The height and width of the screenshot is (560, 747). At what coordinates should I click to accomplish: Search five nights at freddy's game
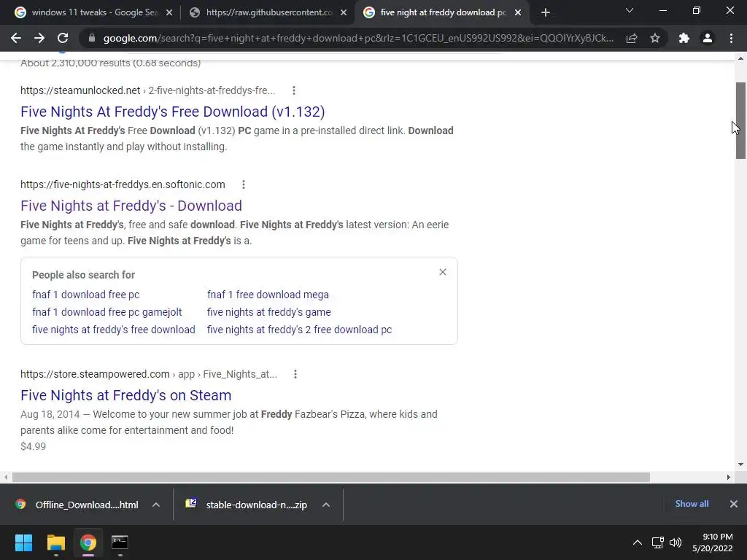tap(268, 312)
